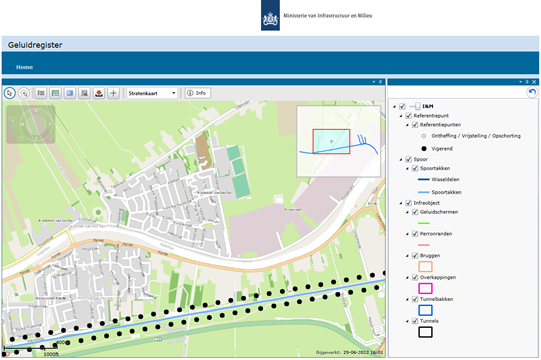Click the blue square toolbar icon

coord(70,93)
